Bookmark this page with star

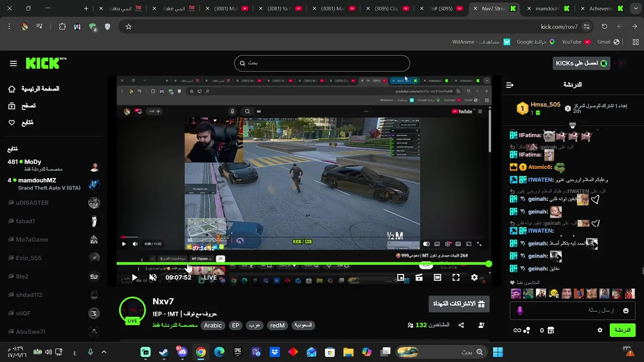coord(128,27)
